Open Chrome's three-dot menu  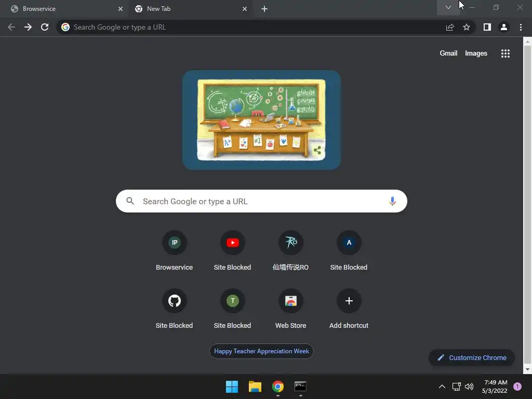[x=521, y=27]
